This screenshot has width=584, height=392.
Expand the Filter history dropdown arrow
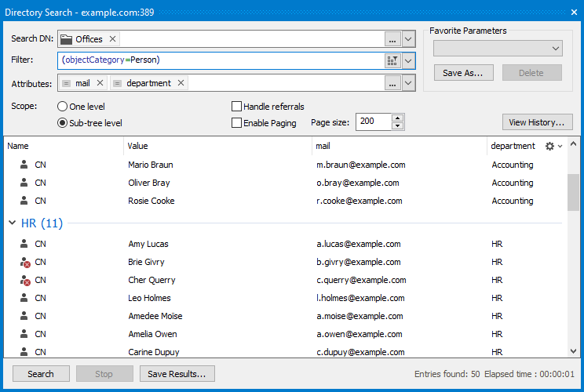[408, 60]
